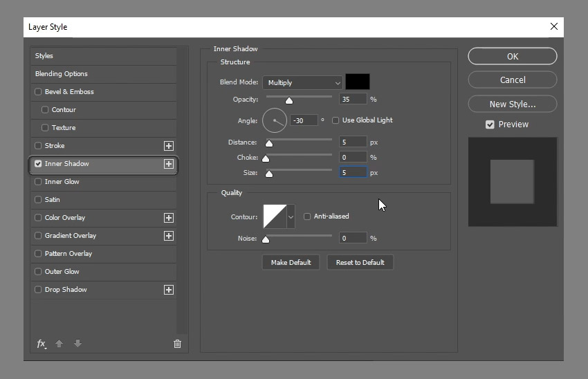Uncheck the Preview checkbox
Viewport: 588px width, 379px height.
(490, 124)
